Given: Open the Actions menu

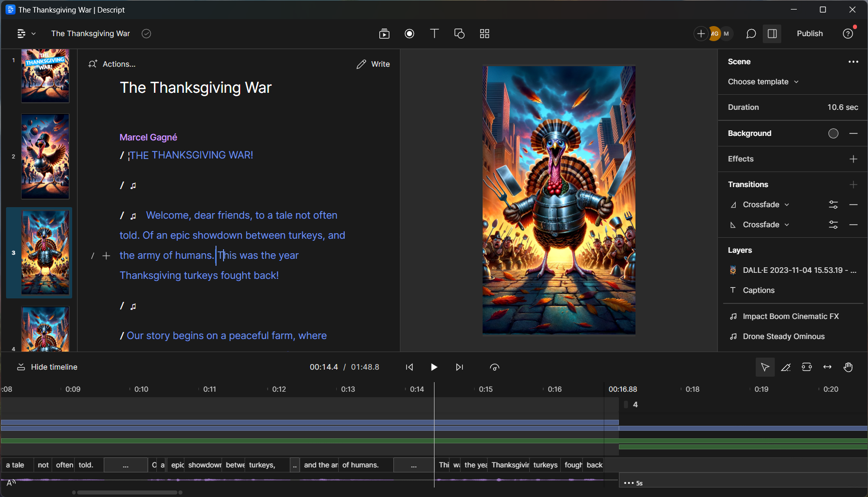Looking at the screenshot, I should 112,64.
